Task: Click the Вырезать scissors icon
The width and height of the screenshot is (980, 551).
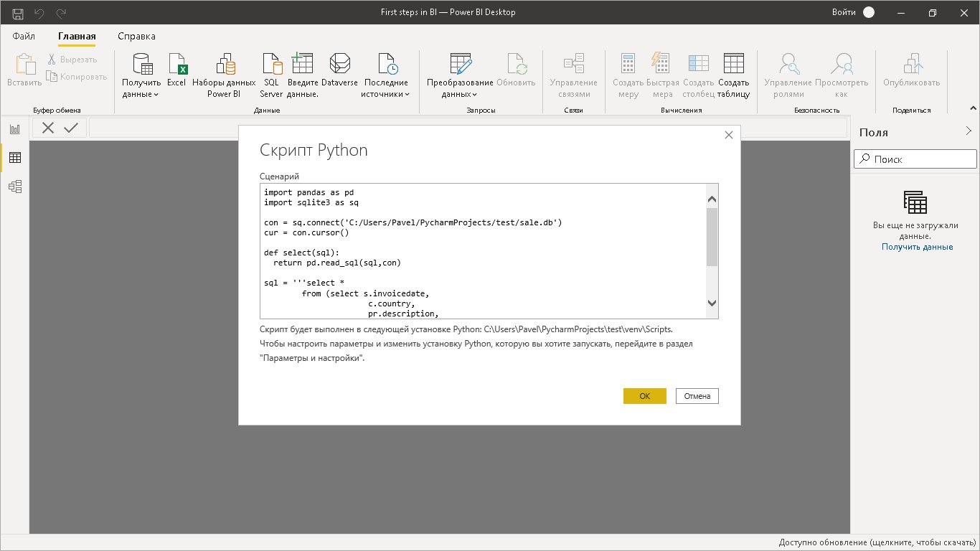Action: (x=52, y=60)
